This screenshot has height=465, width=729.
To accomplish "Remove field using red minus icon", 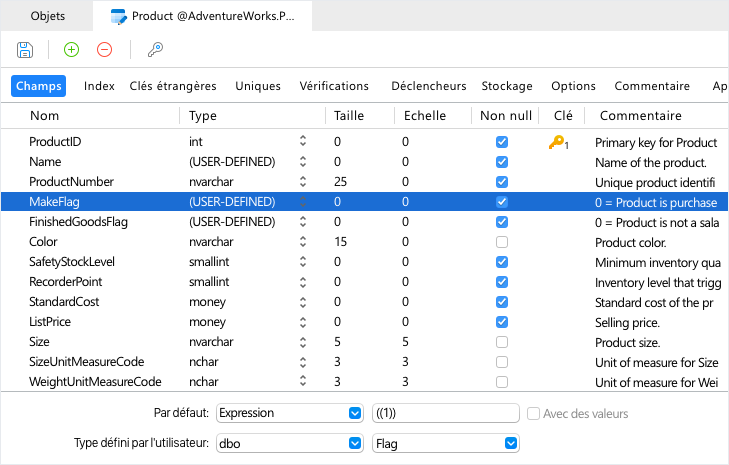I will (x=105, y=49).
